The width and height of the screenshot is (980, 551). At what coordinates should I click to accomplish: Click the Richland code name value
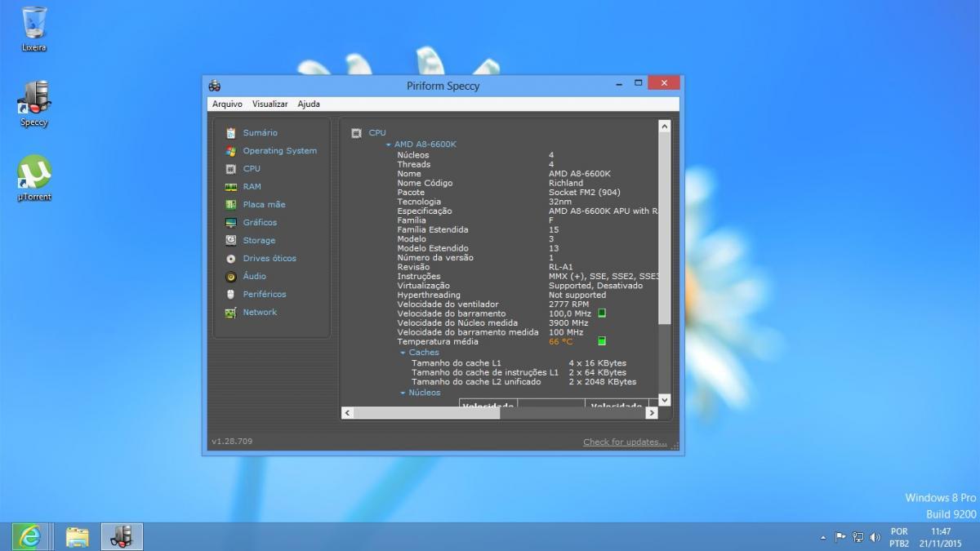click(x=566, y=184)
